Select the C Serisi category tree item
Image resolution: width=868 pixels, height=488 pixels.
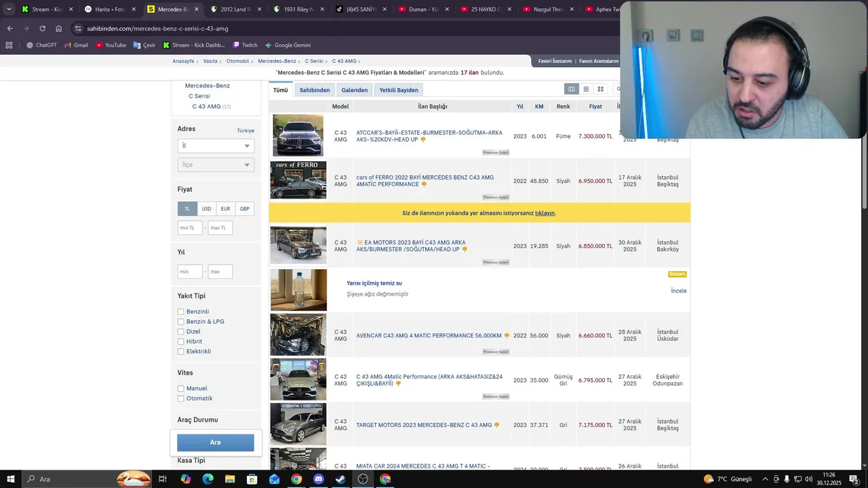pos(199,96)
